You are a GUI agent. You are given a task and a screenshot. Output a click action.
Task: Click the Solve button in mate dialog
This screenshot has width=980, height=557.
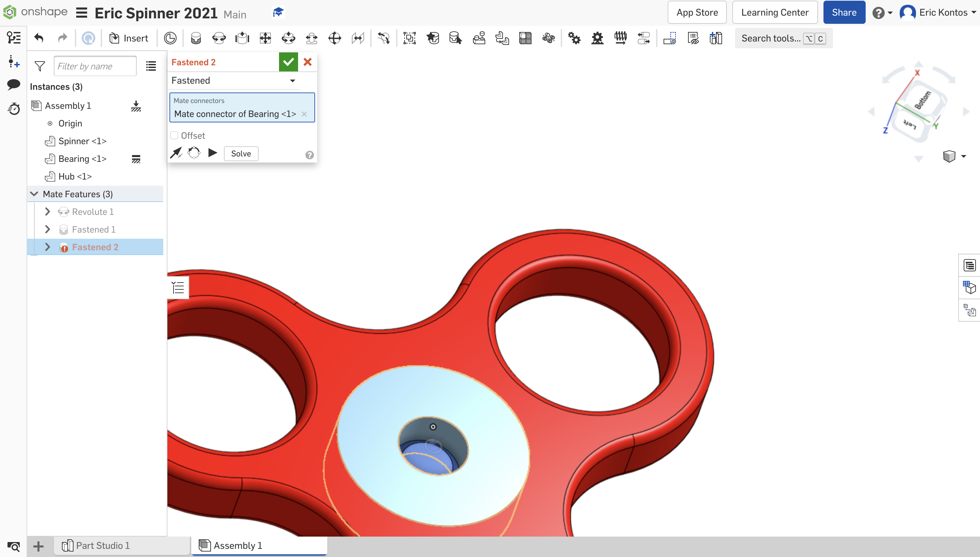click(x=240, y=153)
